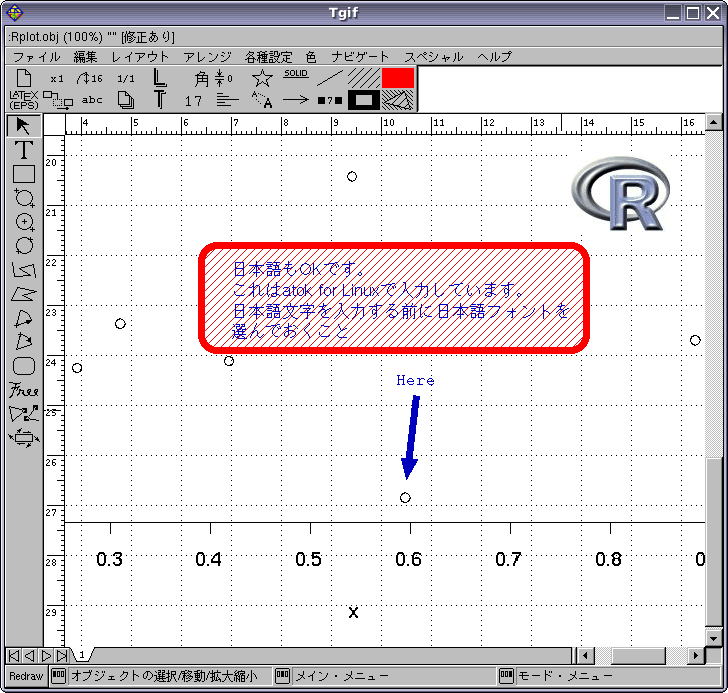Image resolution: width=728 pixels, height=693 pixels.
Task: Open the ファイル menu
Action: [36, 57]
